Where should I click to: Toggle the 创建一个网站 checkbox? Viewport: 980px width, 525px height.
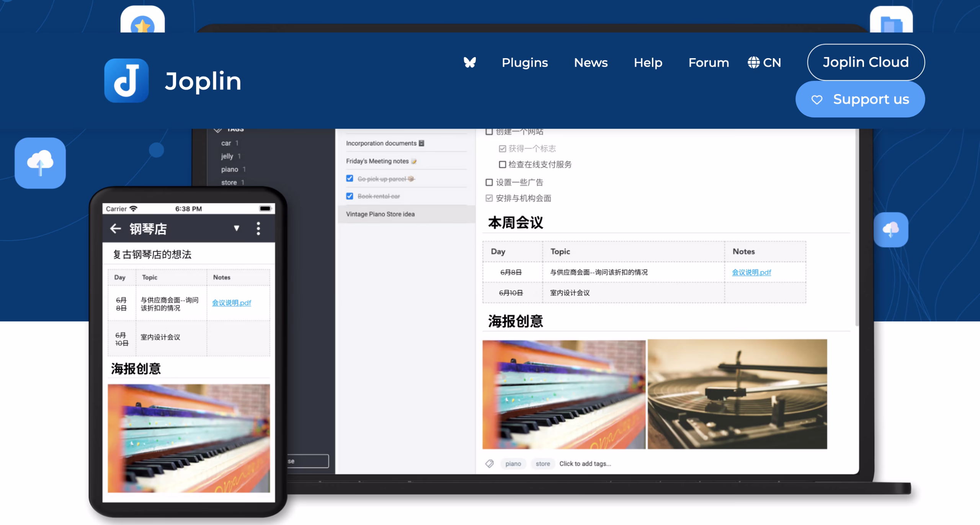pyautogui.click(x=489, y=132)
